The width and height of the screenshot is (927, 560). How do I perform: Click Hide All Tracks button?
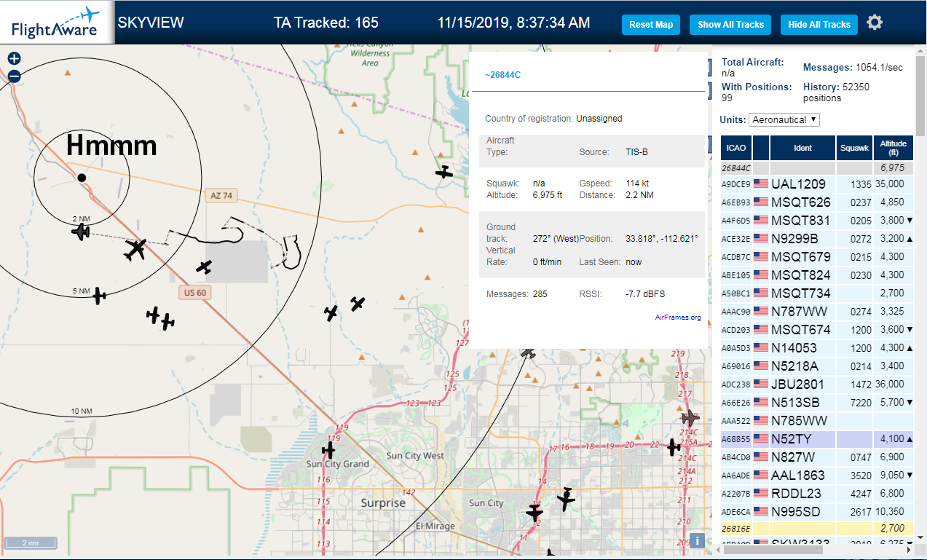(819, 25)
